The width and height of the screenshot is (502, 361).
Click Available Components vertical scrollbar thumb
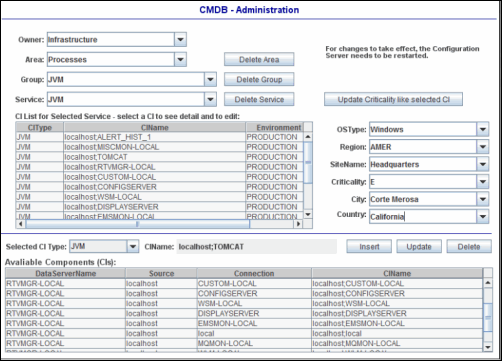(x=488, y=317)
